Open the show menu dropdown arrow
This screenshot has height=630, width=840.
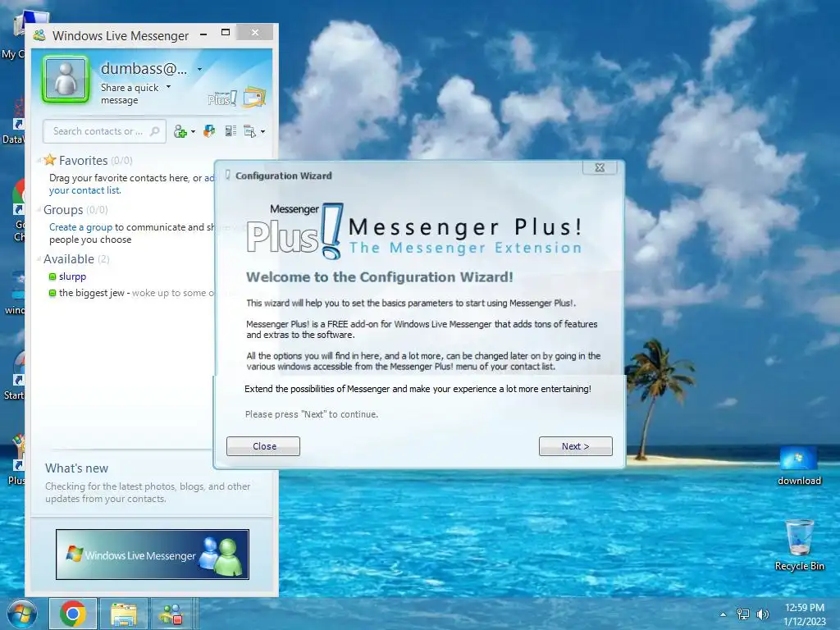pos(263,132)
